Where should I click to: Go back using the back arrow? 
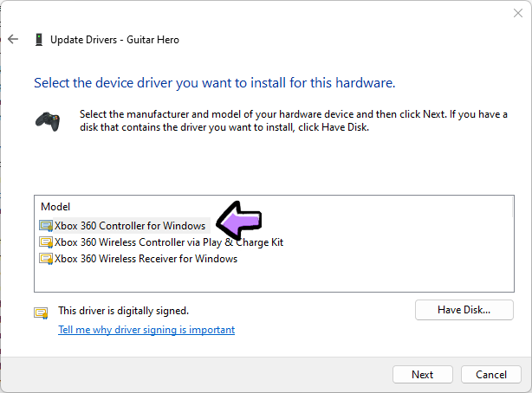pos(13,39)
